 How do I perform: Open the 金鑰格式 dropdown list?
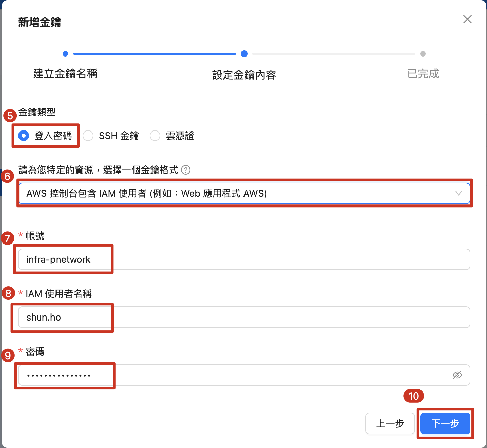235,193
